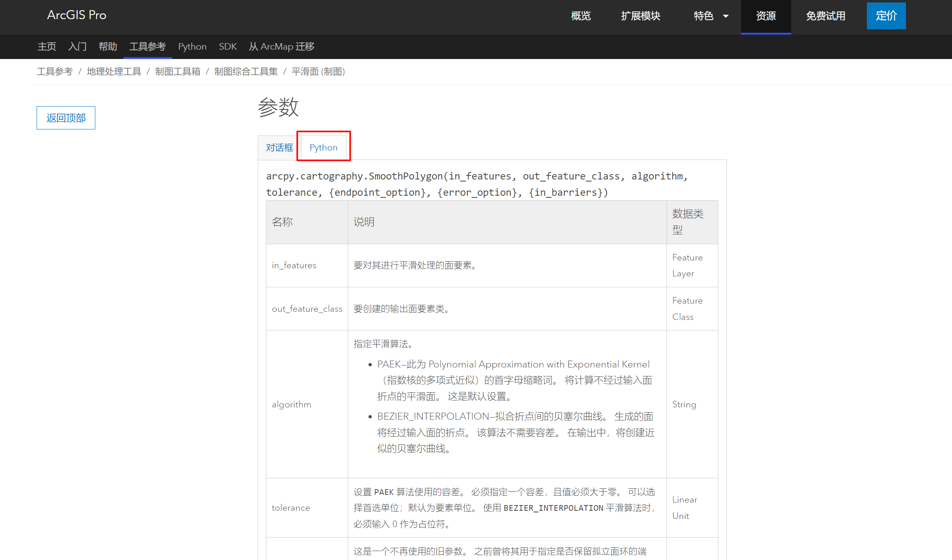The width and height of the screenshot is (952, 560).
Task: Click the 返回顶部 button
Action: (x=66, y=118)
